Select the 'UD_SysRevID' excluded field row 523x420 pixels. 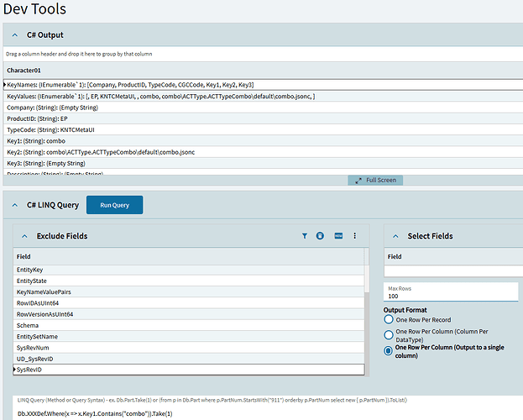(x=189, y=359)
